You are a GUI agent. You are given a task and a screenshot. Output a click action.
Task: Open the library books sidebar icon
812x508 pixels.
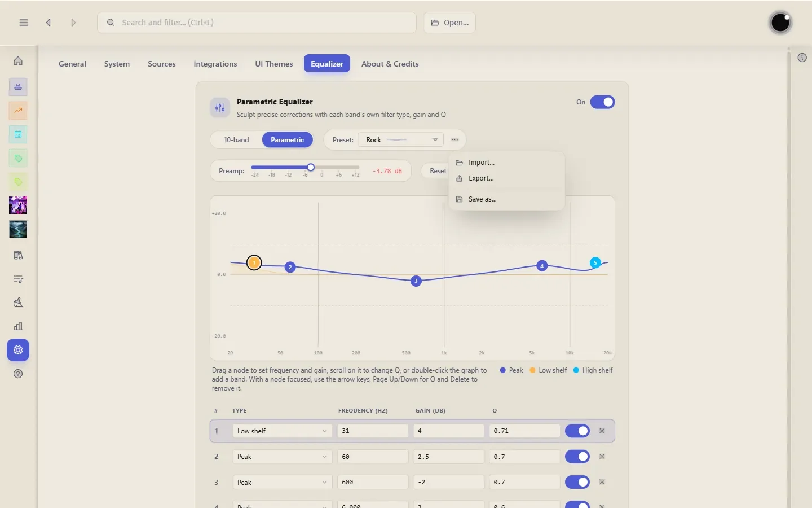pos(18,255)
